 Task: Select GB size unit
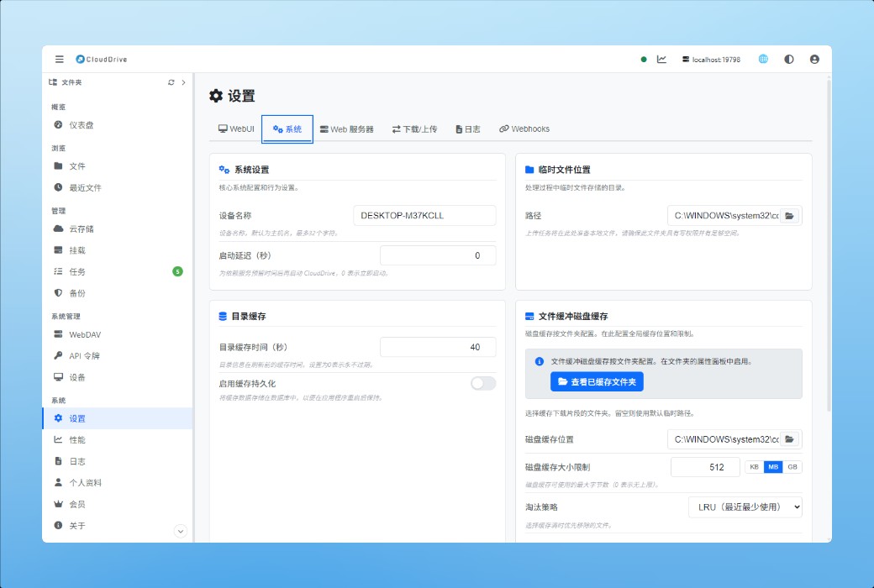pyautogui.click(x=792, y=467)
